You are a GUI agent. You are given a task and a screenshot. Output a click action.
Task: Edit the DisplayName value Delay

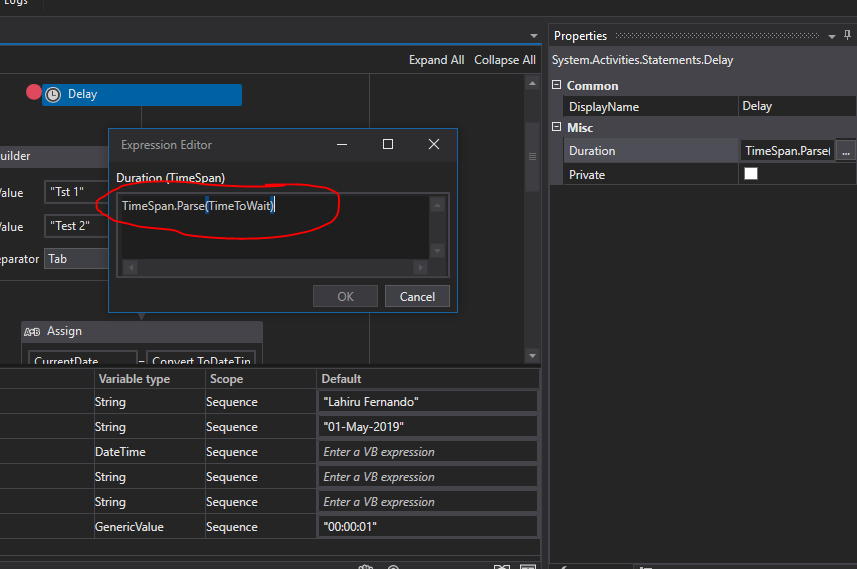797,107
